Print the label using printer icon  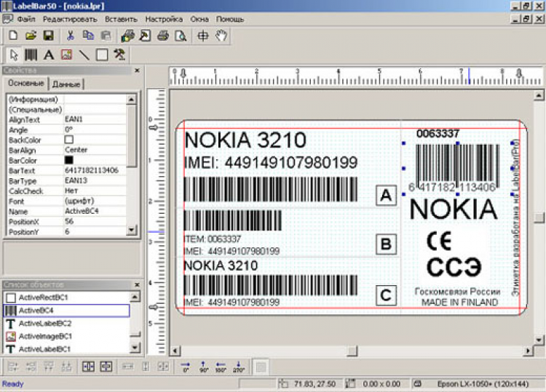[162, 36]
